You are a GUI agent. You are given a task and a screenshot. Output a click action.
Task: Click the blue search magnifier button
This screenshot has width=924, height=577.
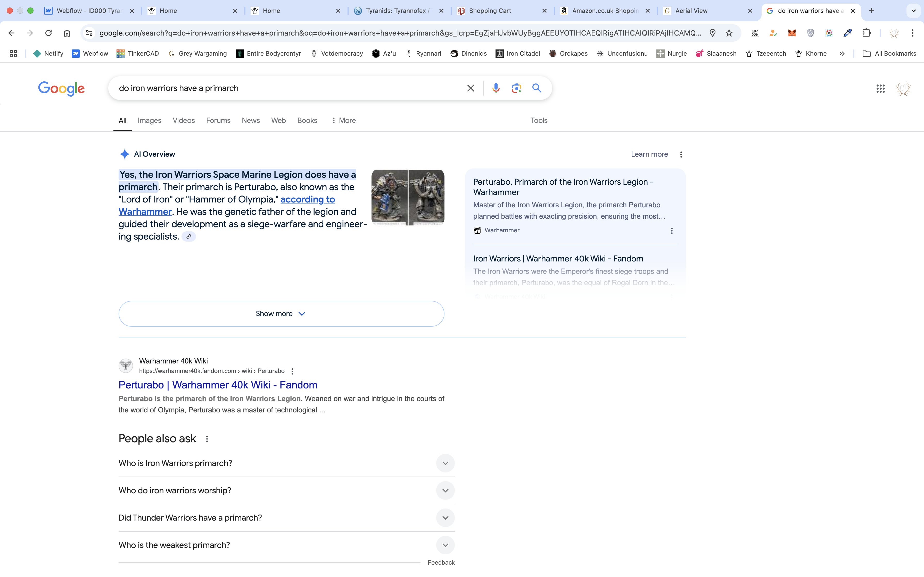click(537, 88)
